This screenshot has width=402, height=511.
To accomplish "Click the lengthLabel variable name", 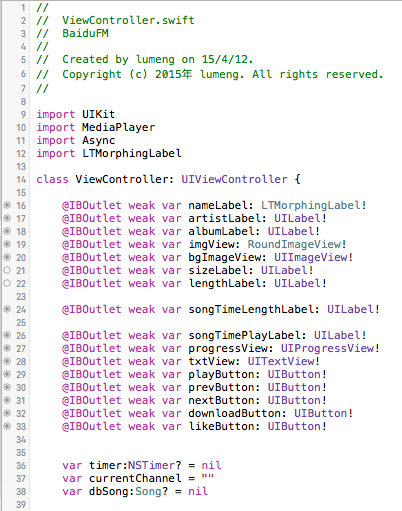I will pos(225,283).
